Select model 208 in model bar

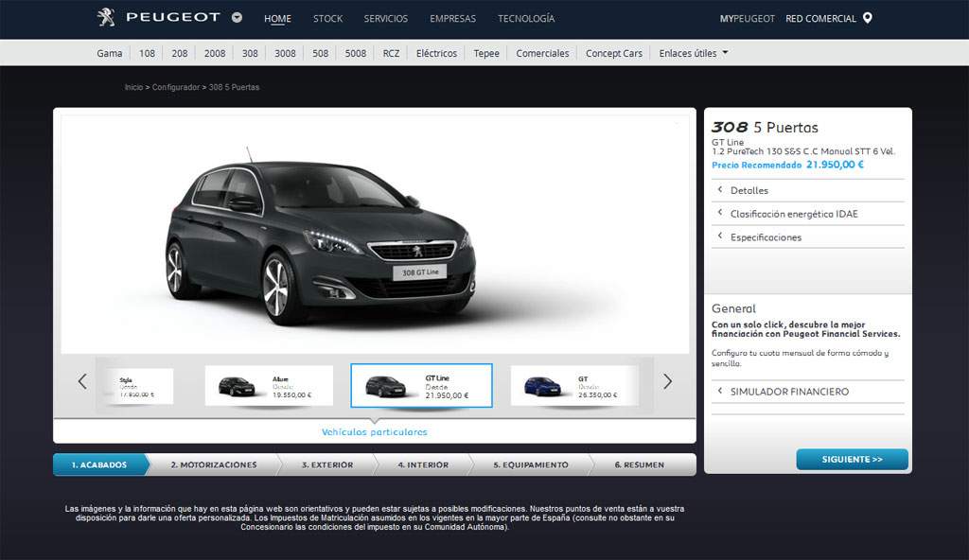click(x=180, y=53)
